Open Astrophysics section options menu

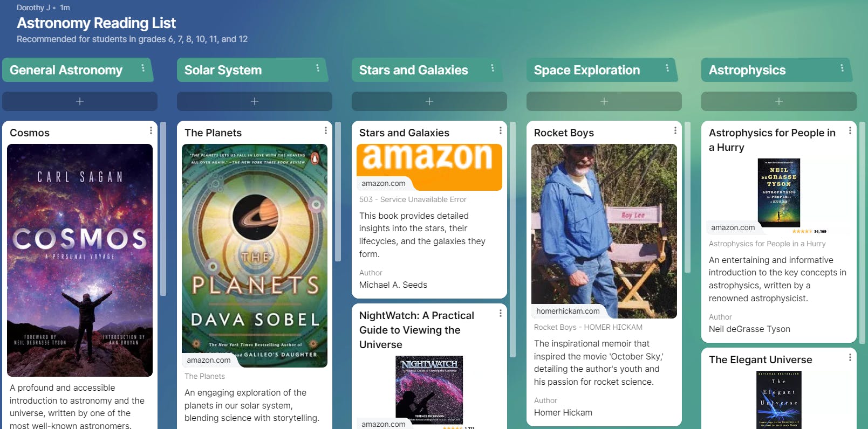coord(842,68)
